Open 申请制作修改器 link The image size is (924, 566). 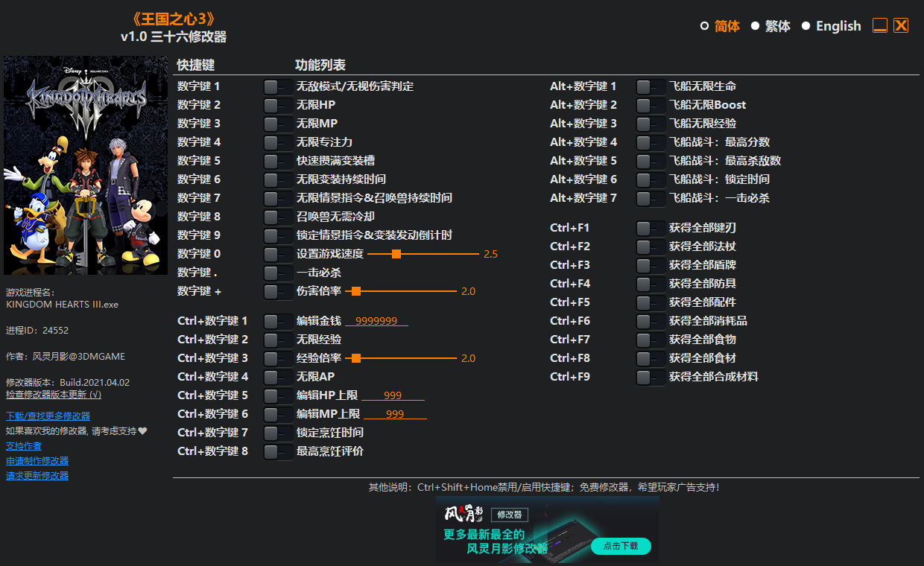coord(37,461)
